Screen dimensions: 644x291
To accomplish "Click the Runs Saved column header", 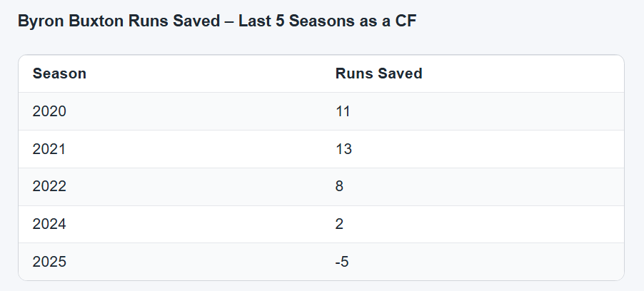I will 378,73.
